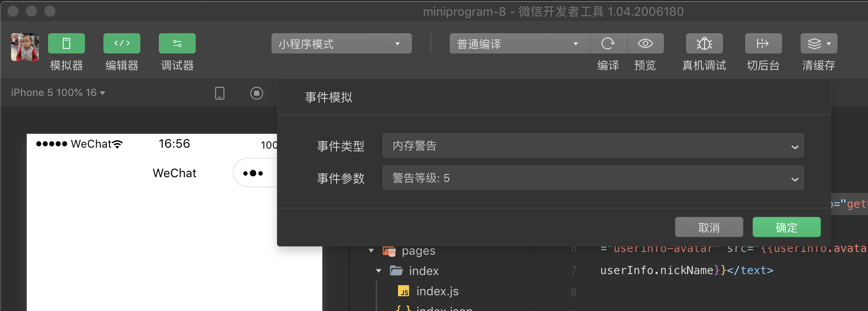
Task: Click the macOS zoom window button
Action: (50, 11)
